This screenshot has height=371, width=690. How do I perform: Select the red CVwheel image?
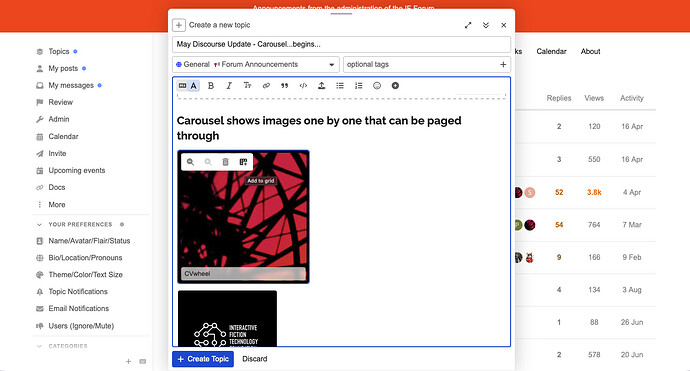point(243,217)
